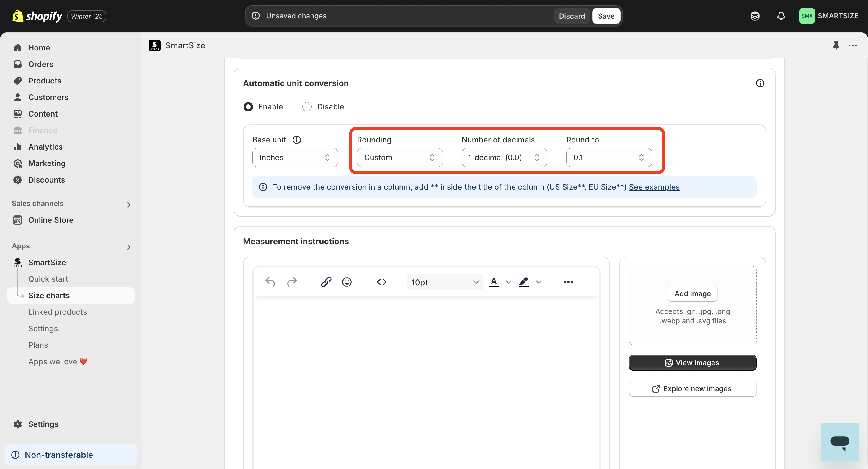The width and height of the screenshot is (868, 469).
Task: Expand text color picker arrow
Action: click(x=508, y=282)
